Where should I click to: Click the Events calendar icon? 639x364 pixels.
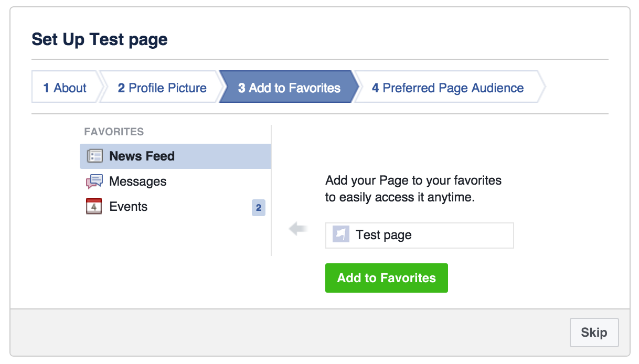94,207
